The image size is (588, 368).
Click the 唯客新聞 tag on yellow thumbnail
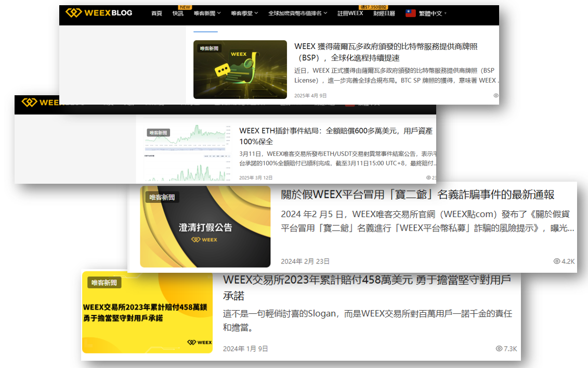[104, 283]
